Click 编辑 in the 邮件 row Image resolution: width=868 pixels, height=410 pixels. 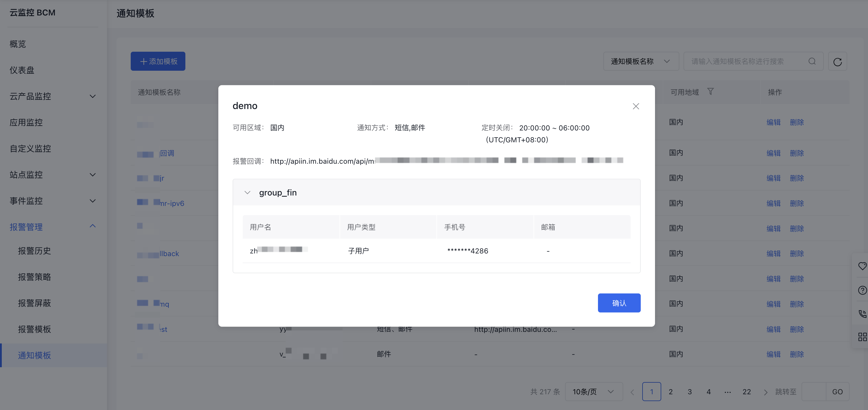pyautogui.click(x=773, y=354)
